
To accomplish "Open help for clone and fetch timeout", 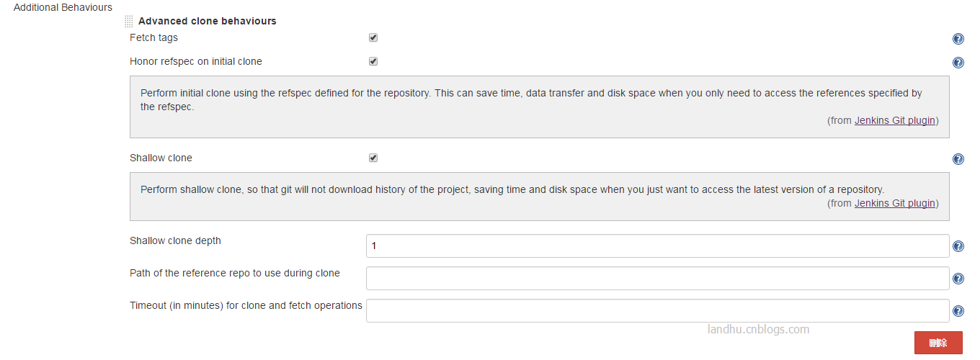I will (x=958, y=311).
